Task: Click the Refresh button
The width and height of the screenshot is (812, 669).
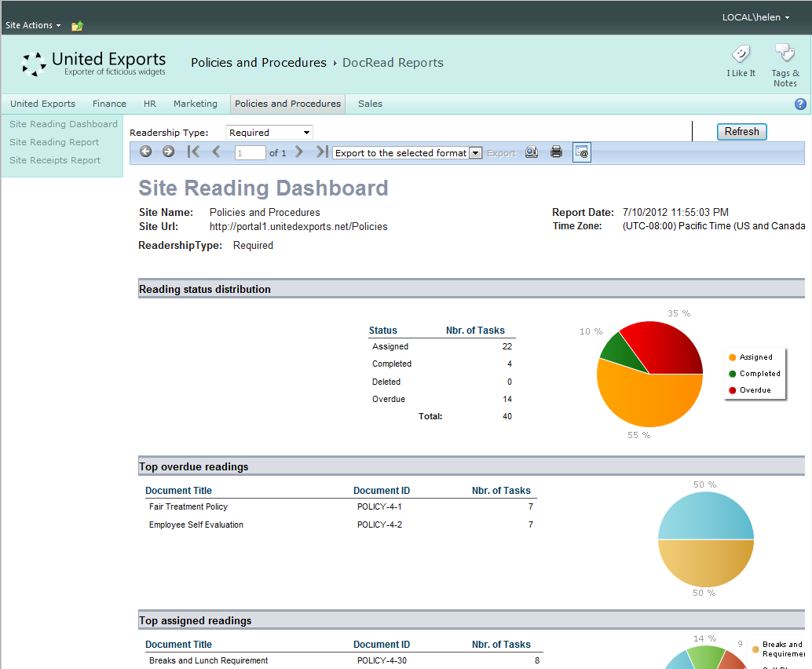Action: point(741,131)
